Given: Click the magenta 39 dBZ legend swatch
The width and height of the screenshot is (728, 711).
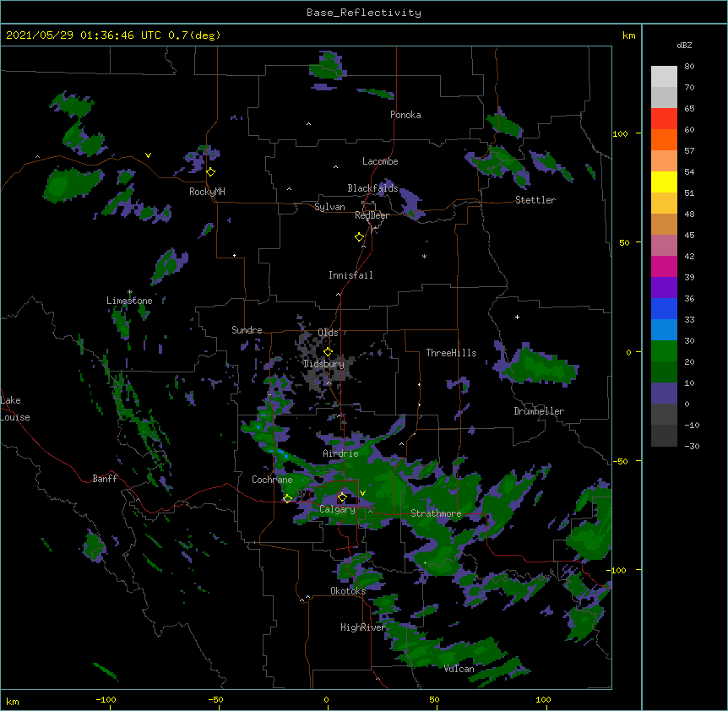Looking at the screenshot, I should 664,266.
